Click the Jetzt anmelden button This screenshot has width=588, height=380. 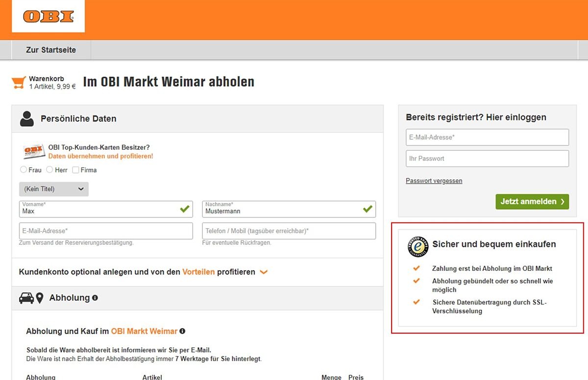pyautogui.click(x=532, y=201)
